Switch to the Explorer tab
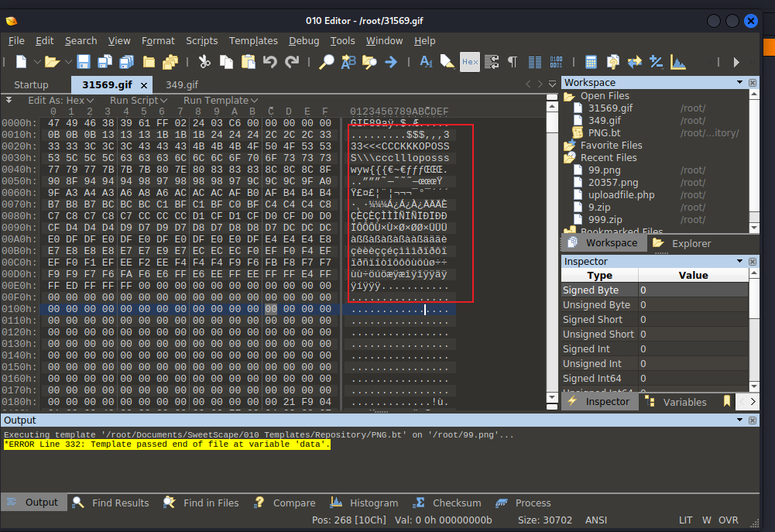 683,243
